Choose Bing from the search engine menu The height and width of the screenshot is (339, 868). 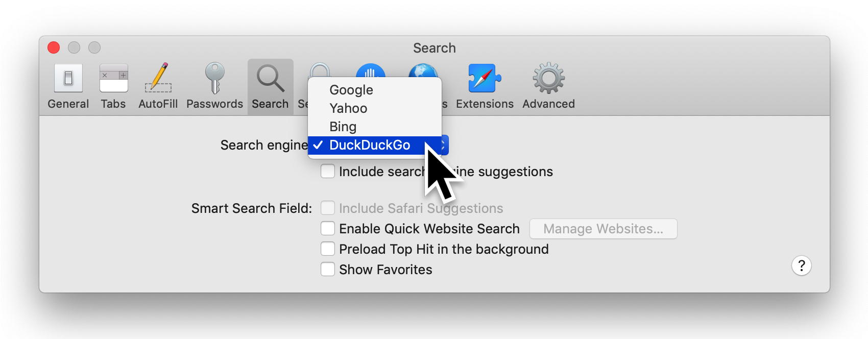click(342, 126)
